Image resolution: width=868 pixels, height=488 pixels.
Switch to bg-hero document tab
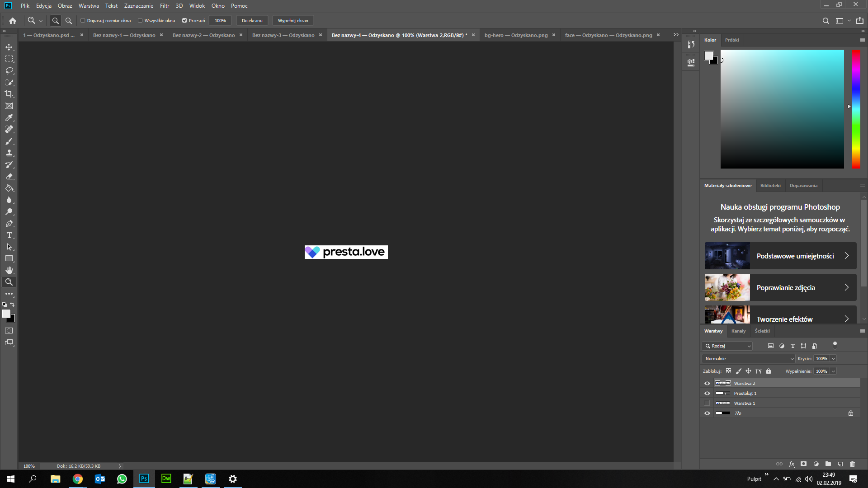(x=516, y=35)
